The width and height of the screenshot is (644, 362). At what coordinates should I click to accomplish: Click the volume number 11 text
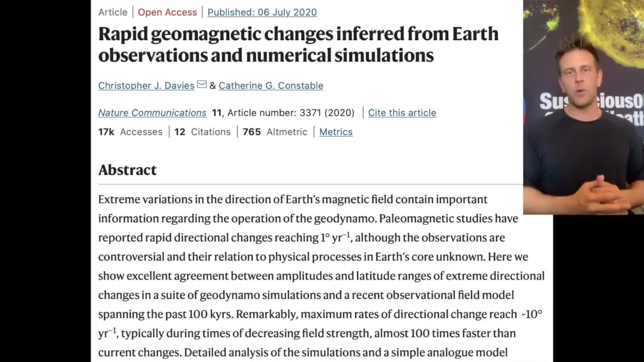(216, 113)
